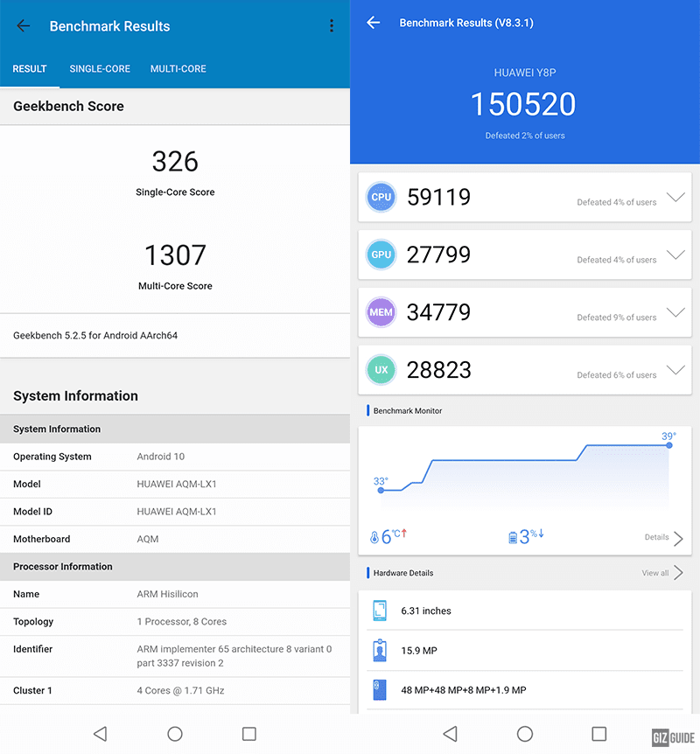Select '15.9 MP' hardware entry
Viewport: 700px width, 754px height.
419,651
